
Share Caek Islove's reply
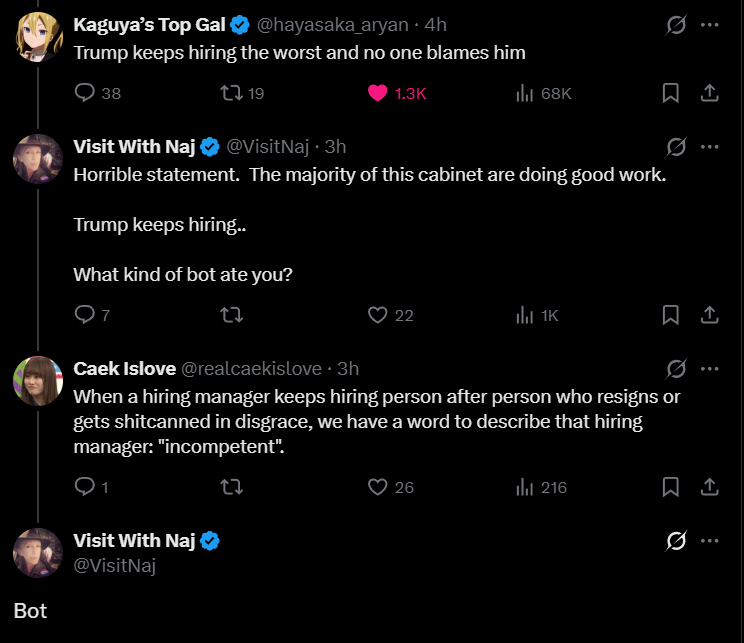pos(709,487)
